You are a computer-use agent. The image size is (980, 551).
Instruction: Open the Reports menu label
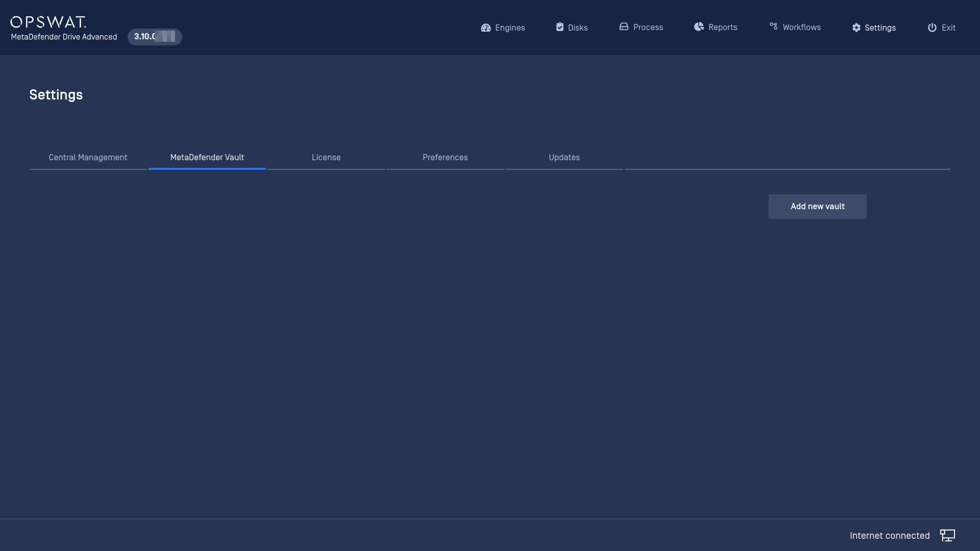pyautogui.click(x=723, y=27)
